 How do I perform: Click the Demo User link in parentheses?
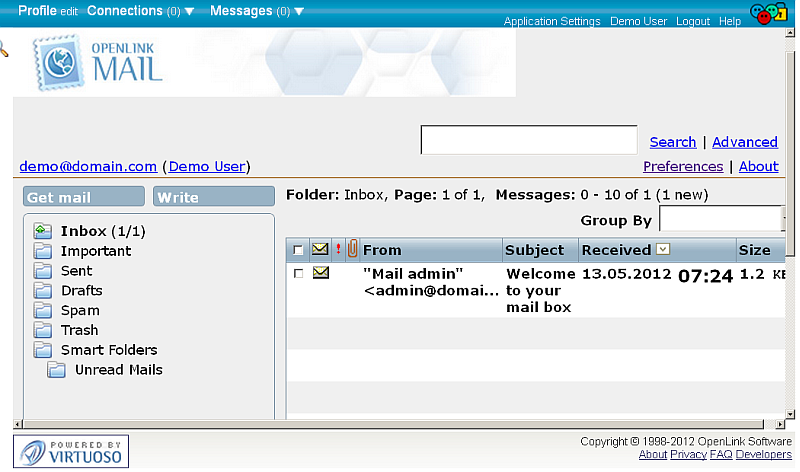tap(207, 166)
